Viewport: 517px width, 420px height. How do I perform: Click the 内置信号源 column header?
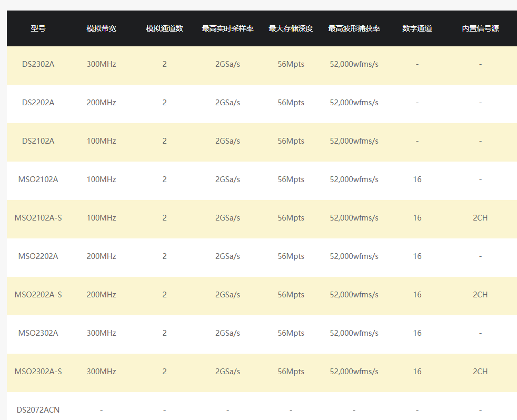pyautogui.click(x=480, y=28)
